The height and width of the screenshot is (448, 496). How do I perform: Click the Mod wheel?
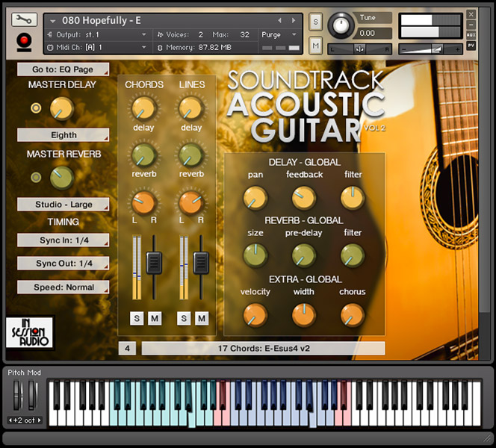[x=31, y=395]
